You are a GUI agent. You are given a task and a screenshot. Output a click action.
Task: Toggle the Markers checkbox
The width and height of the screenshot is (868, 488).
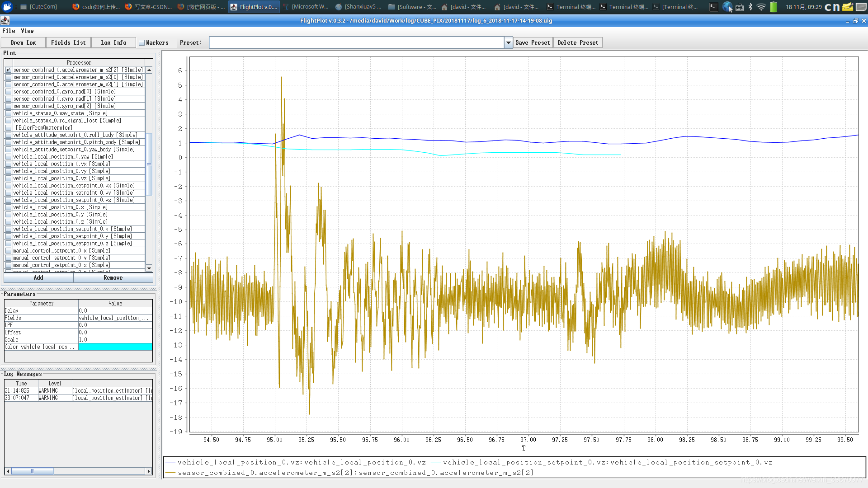[x=142, y=43]
